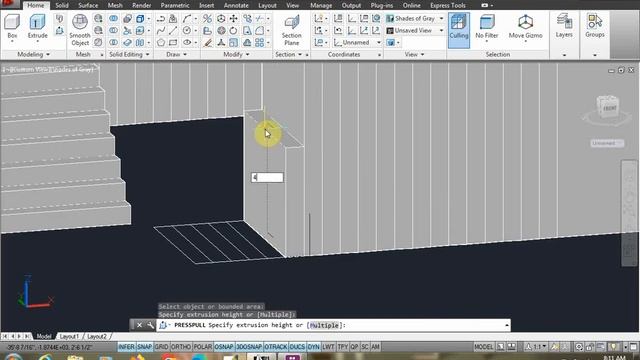Click the extrusion height dynamic input box
This screenshot has width=640, height=360.
click(267, 177)
